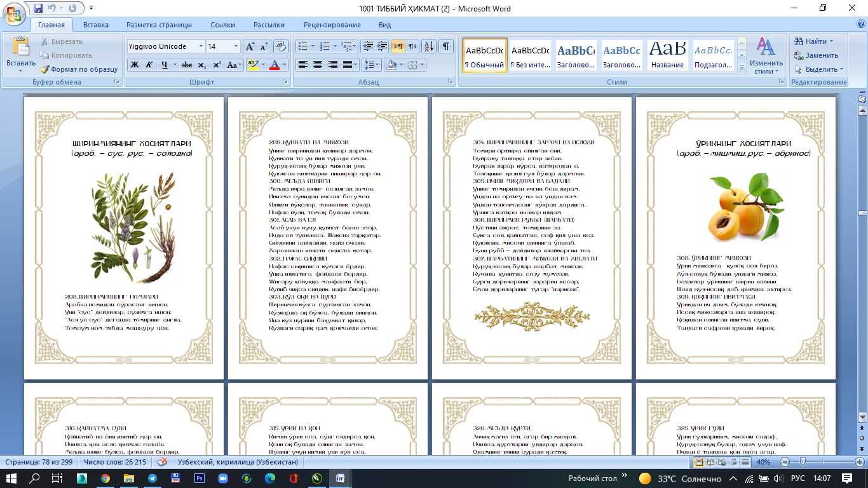
Task: Redo action in quick access toolbar
Action: (x=72, y=8)
